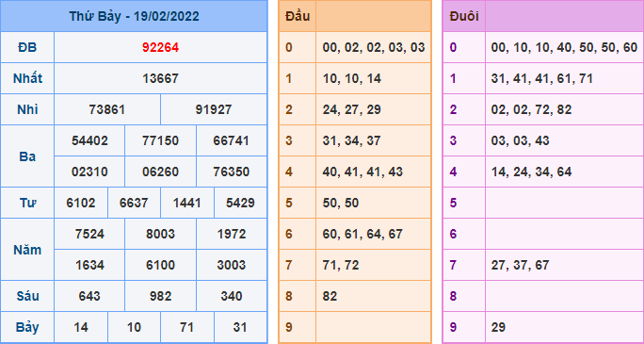Select fifth prize number 6100

click(160, 265)
